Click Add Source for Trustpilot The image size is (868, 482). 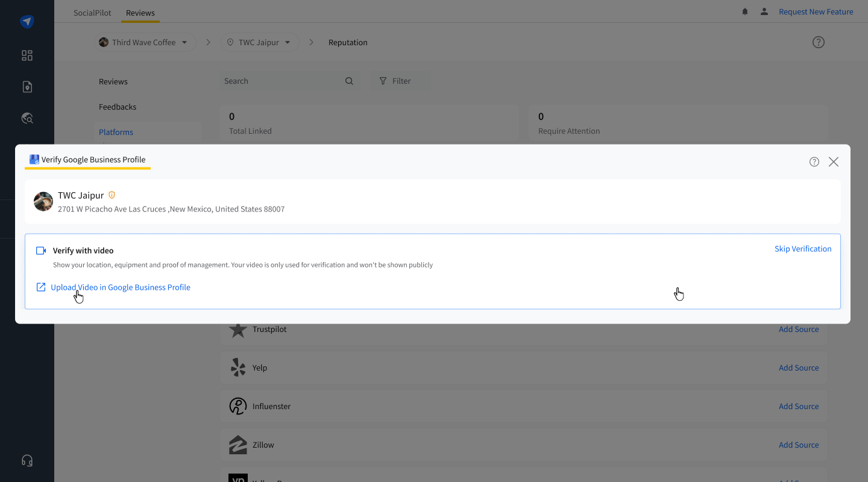click(799, 329)
